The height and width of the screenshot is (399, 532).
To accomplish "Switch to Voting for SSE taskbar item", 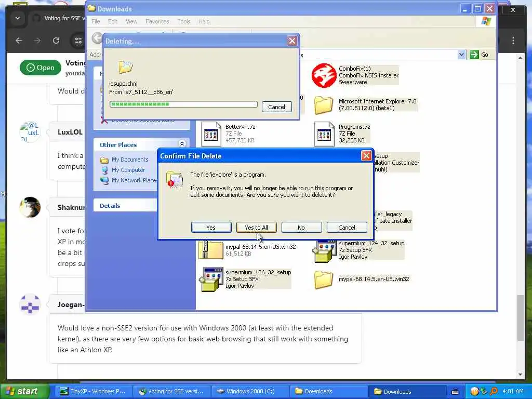I will click(171, 391).
